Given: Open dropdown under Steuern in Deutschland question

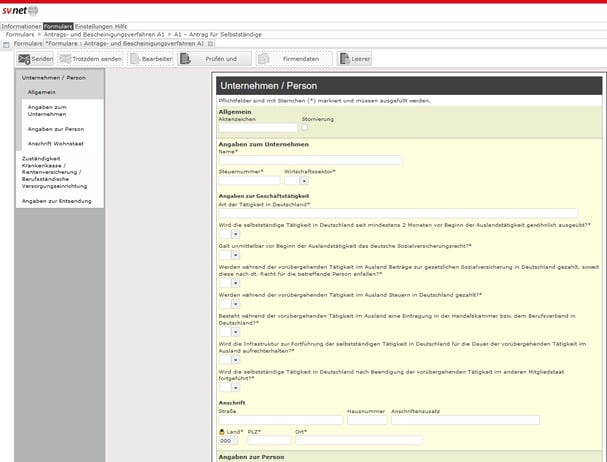Looking at the screenshot, I should (234, 305).
